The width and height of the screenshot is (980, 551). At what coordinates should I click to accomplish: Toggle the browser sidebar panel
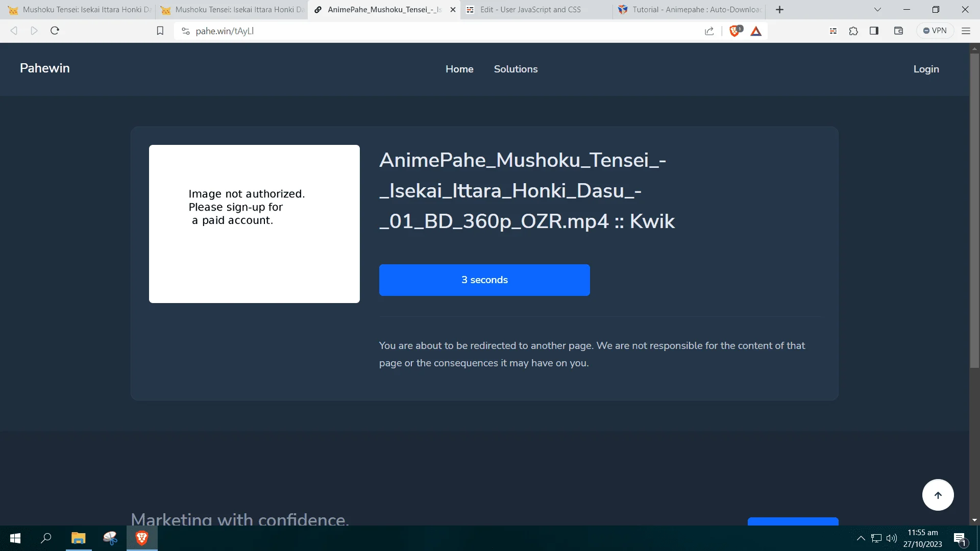[x=874, y=31]
